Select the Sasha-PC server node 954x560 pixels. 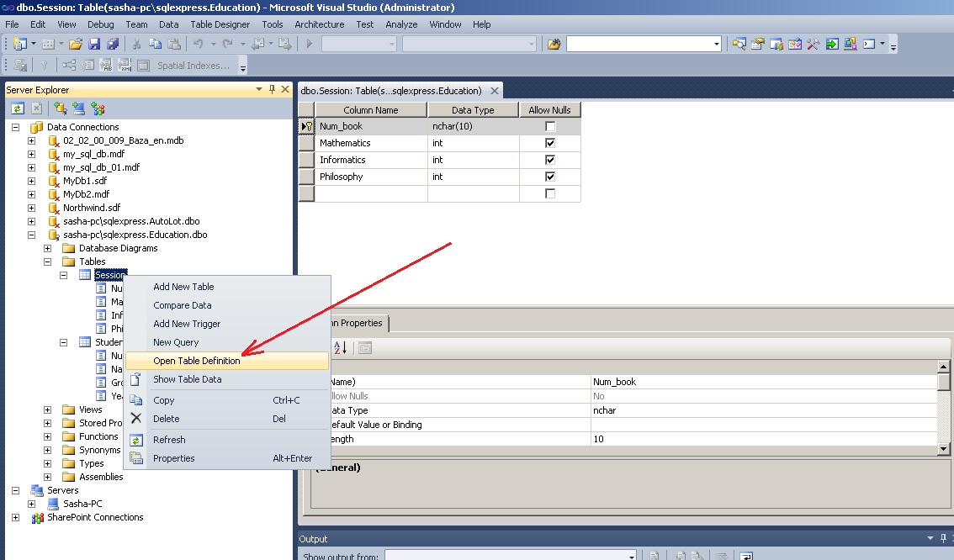(x=82, y=504)
